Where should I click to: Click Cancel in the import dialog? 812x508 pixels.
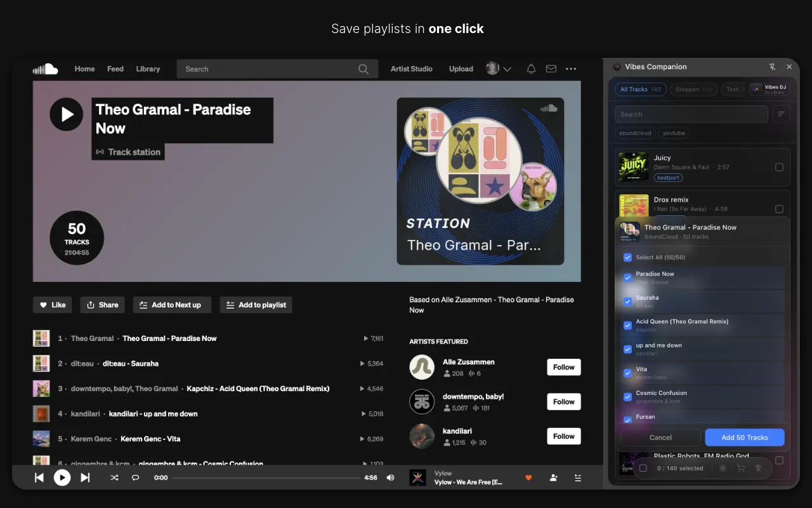click(x=660, y=438)
